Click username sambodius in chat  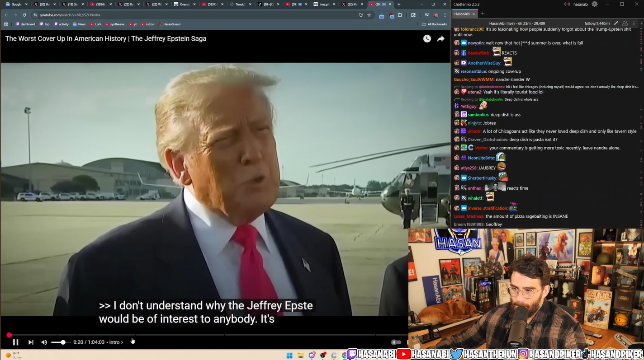tap(478, 115)
